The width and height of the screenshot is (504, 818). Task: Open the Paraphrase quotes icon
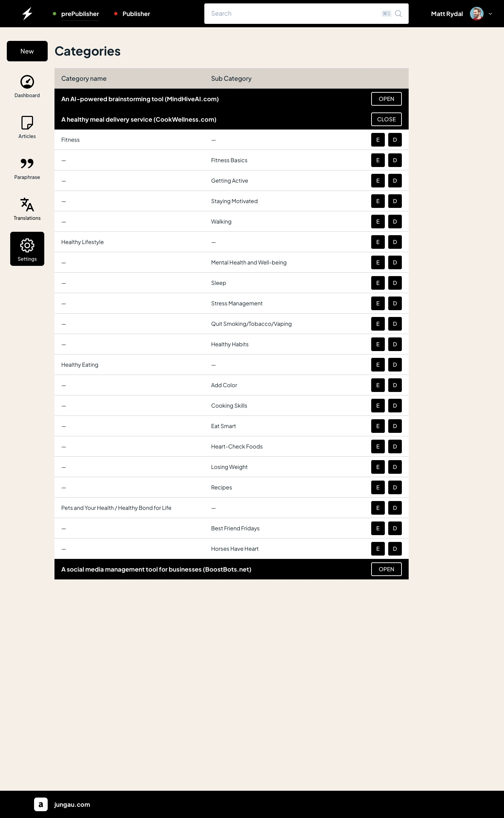[x=27, y=164]
